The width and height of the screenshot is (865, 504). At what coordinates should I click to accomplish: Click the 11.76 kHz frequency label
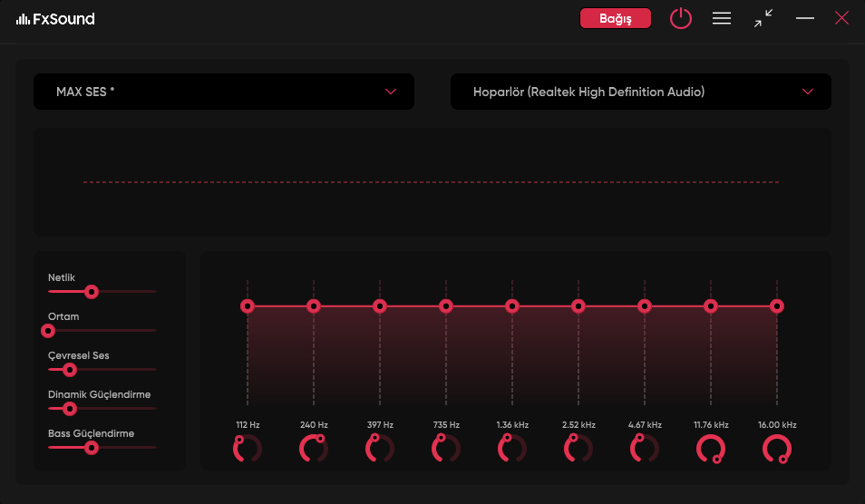[711, 424]
